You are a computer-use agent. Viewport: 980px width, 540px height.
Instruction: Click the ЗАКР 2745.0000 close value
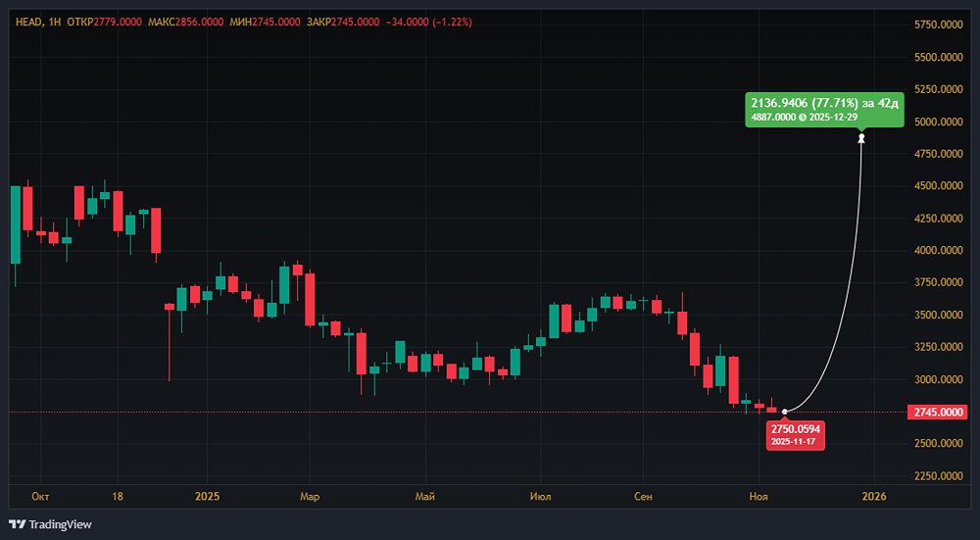tap(343, 22)
